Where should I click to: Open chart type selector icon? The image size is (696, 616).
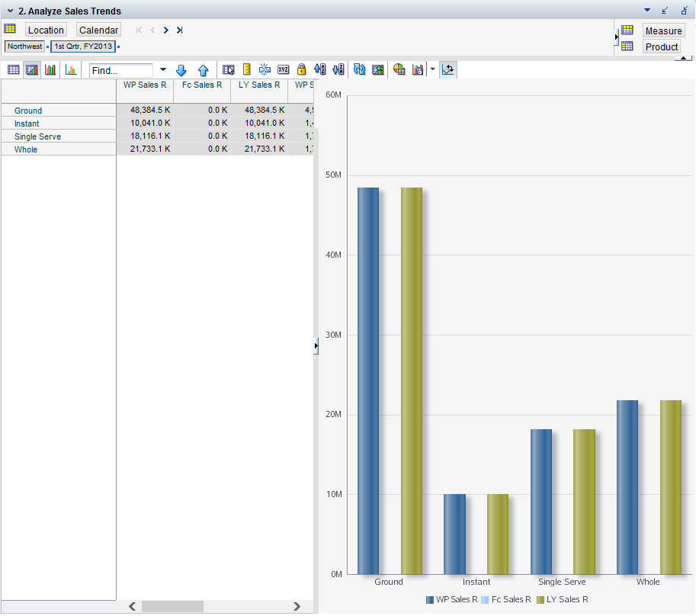[x=71, y=69]
